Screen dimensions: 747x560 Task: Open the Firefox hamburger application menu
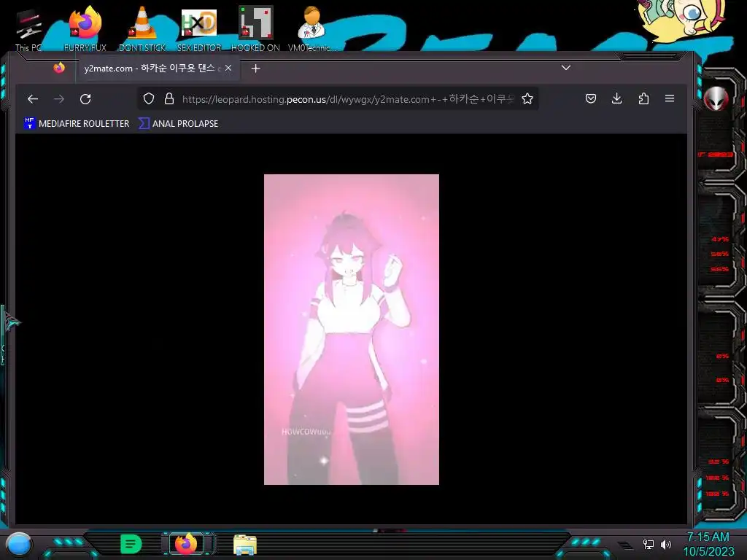(670, 98)
